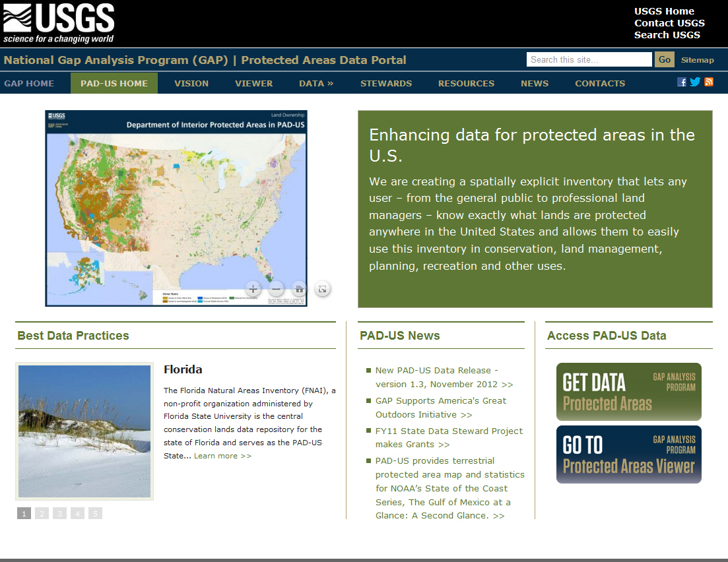Click the Access PAD-US Data heading
Screen dimensions: 728x562
click(x=607, y=336)
